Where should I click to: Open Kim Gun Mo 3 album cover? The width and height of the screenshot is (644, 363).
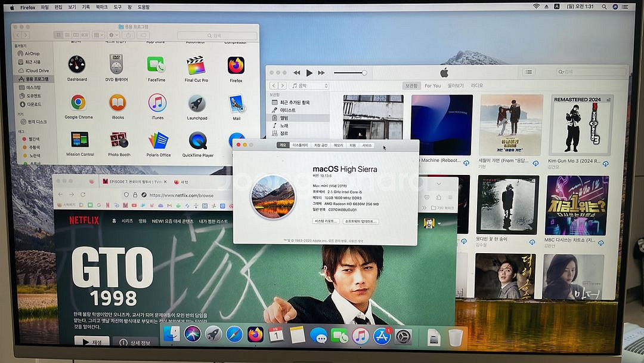click(580, 125)
